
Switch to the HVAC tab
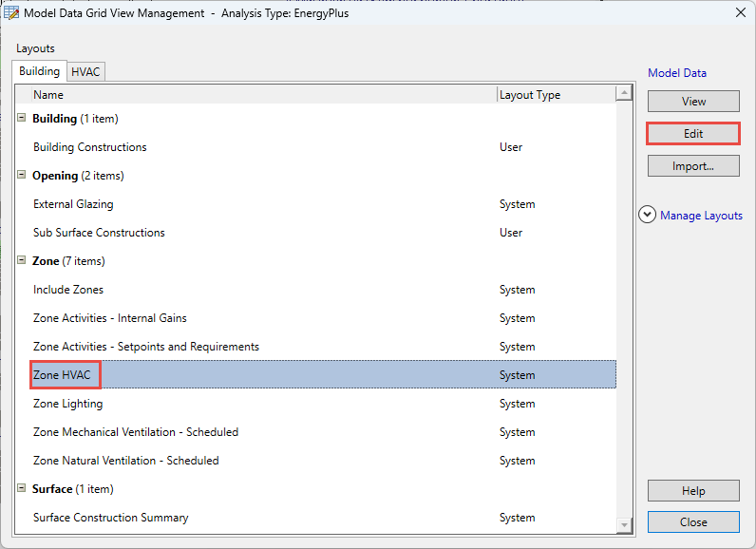pos(85,71)
